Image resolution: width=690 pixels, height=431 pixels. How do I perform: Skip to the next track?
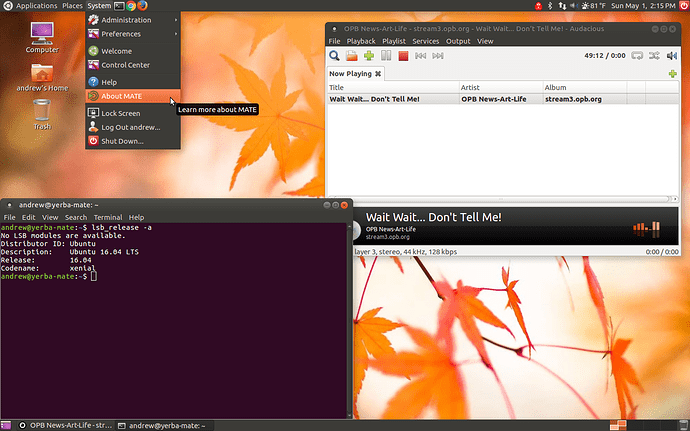click(x=438, y=56)
